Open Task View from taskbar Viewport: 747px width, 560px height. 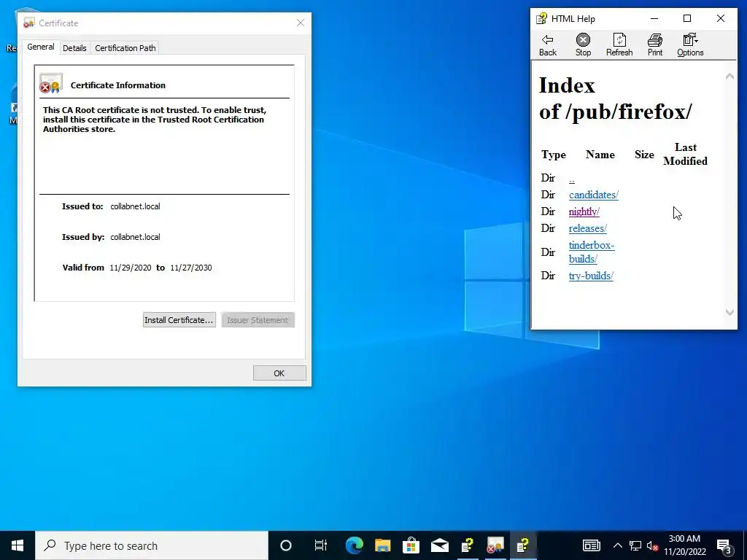point(321,545)
